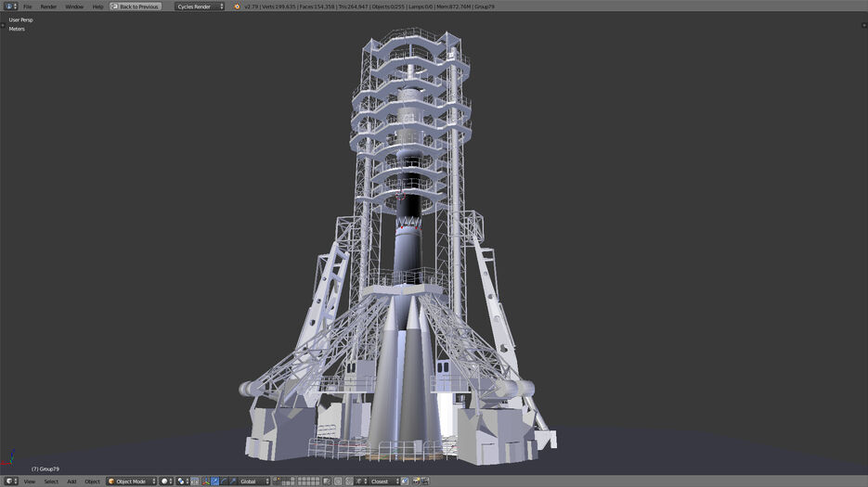Open Cycles Render engine dropdown
The width and height of the screenshot is (868, 487).
200,6
